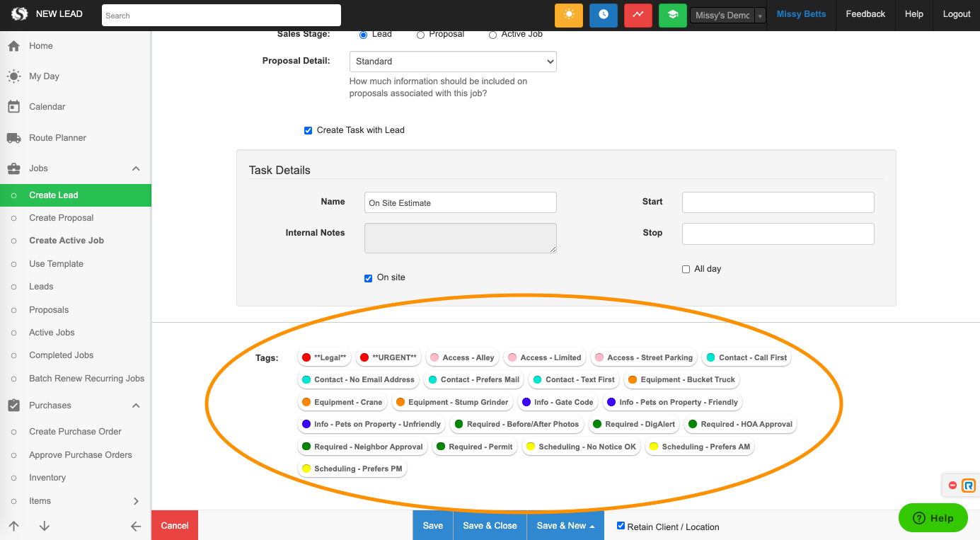Open Approve Purchase Orders in sidebar

pyautogui.click(x=81, y=455)
